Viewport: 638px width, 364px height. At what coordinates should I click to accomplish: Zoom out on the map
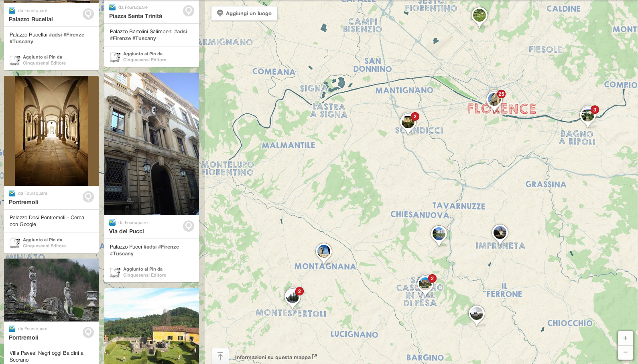click(x=625, y=352)
